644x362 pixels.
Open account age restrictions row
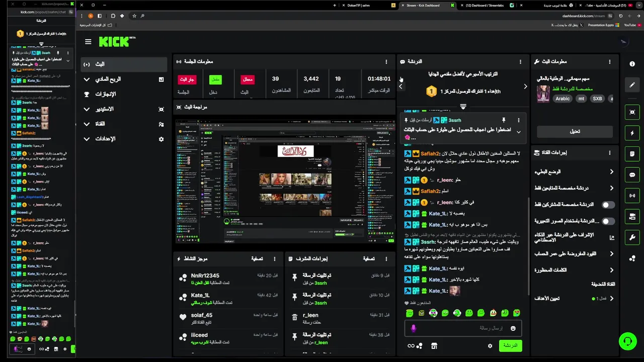tap(575, 254)
